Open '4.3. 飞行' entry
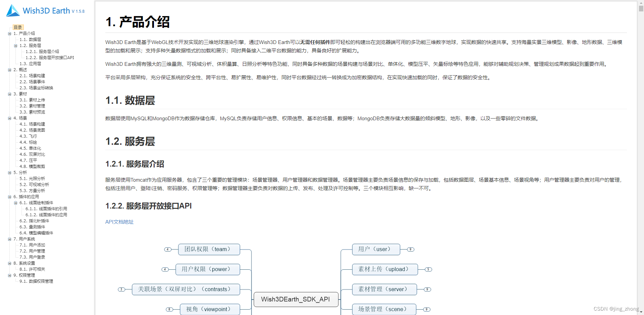The image size is (644, 315). [28, 136]
